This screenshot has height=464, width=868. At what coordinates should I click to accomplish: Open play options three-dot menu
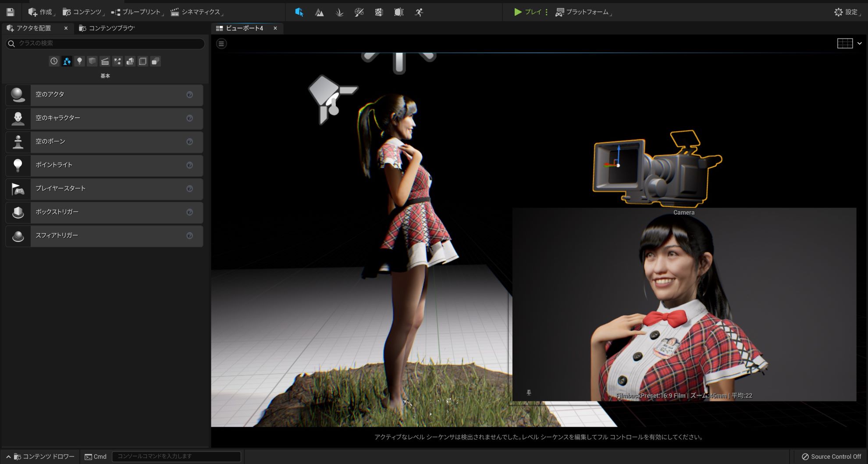pos(546,12)
